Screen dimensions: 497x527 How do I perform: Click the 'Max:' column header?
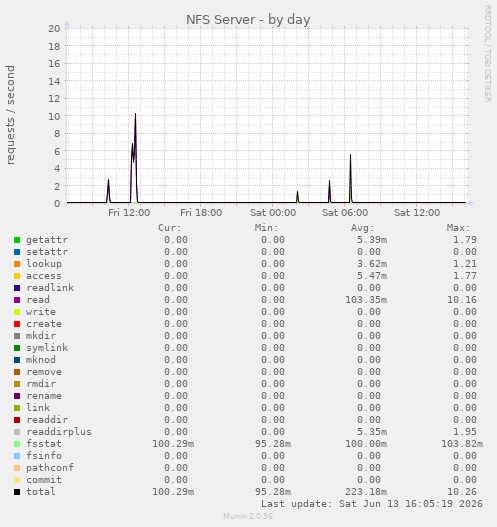point(458,228)
